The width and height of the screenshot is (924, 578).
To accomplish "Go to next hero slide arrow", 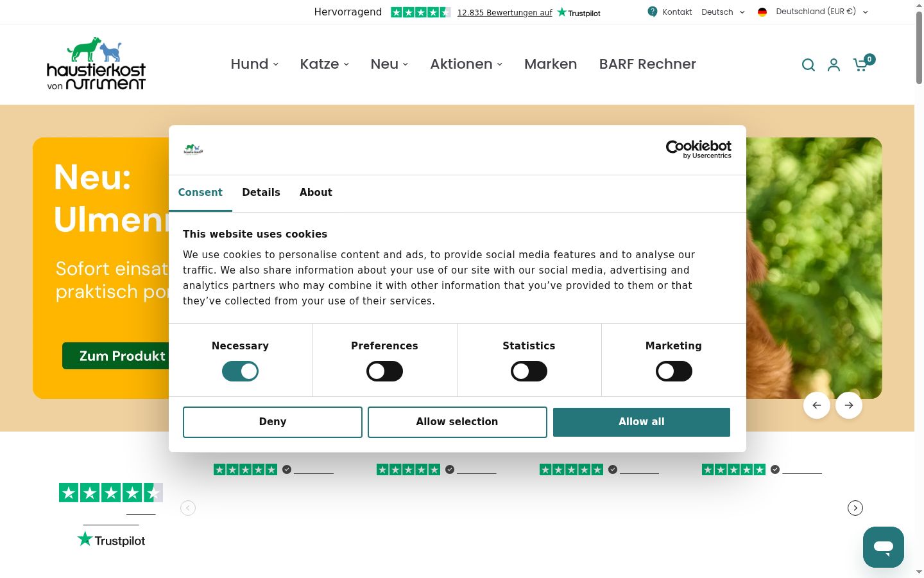I will [849, 405].
